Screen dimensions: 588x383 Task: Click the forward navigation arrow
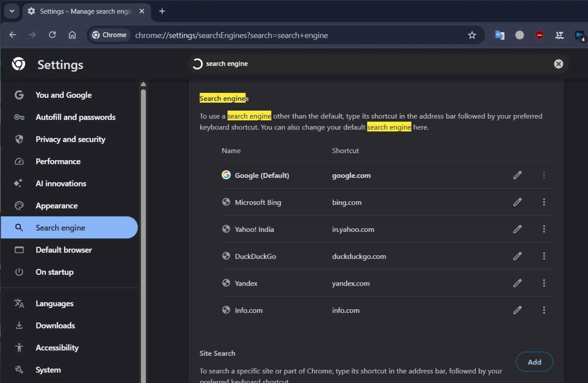[x=32, y=35]
